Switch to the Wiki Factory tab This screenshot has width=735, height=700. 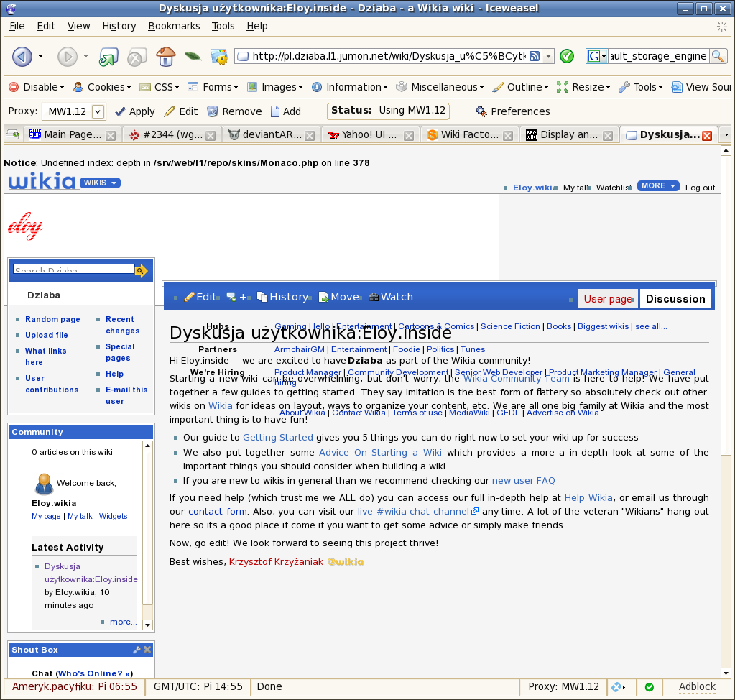[x=469, y=134]
